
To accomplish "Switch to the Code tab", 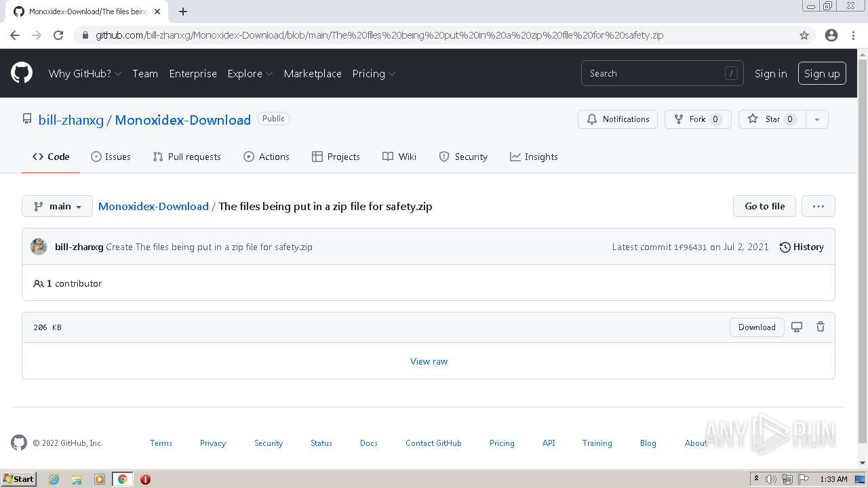I will pos(51,157).
